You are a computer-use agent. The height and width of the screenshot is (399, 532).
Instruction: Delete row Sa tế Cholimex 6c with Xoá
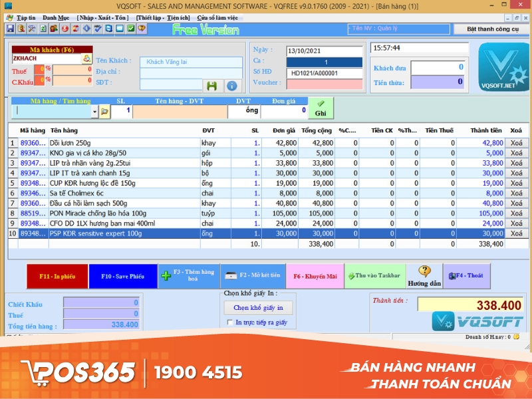click(x=517, y=193)
